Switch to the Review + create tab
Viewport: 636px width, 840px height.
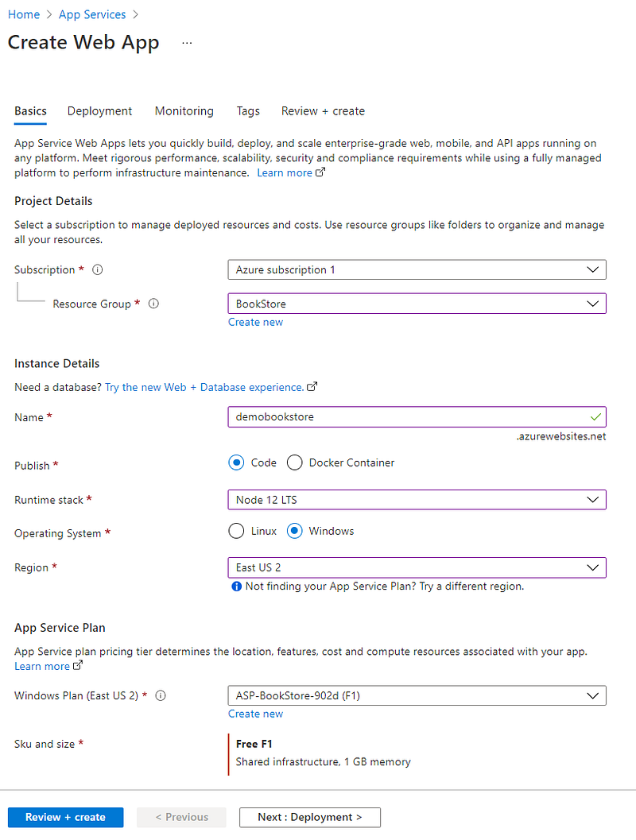click(x=323, y=111)
